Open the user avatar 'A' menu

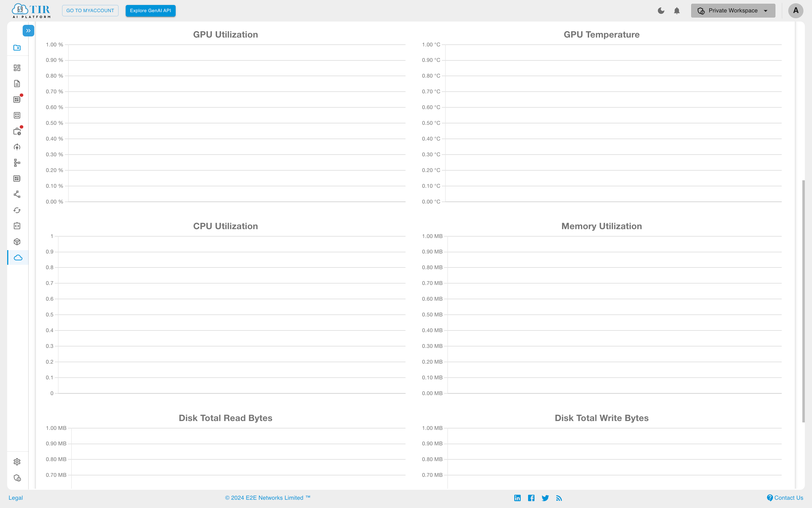[795, 11]
